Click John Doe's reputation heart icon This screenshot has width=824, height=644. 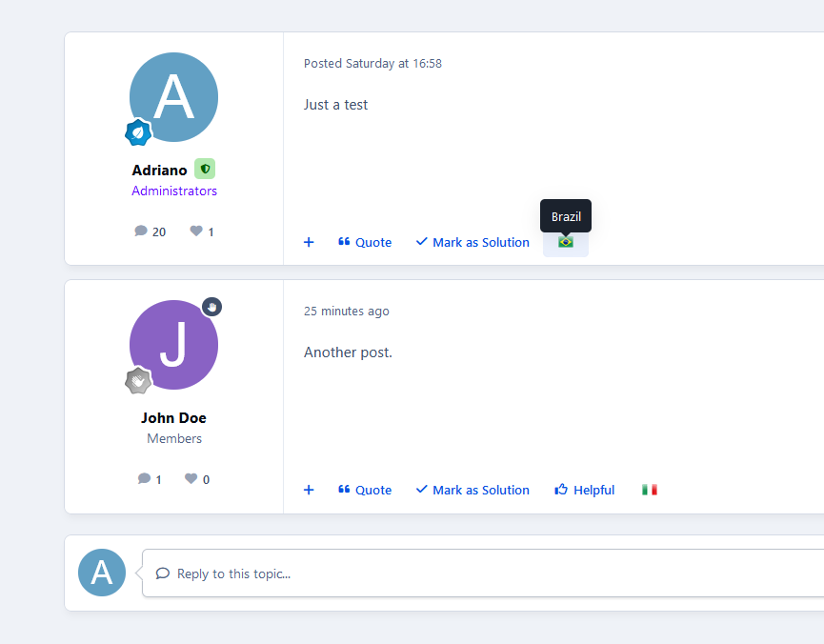(191, 479)
